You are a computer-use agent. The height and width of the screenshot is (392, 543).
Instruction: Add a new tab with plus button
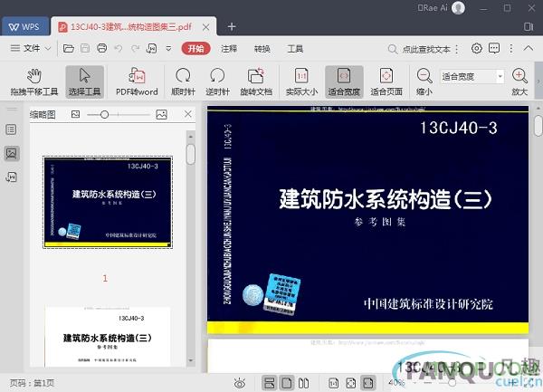[x=232, y=26]
